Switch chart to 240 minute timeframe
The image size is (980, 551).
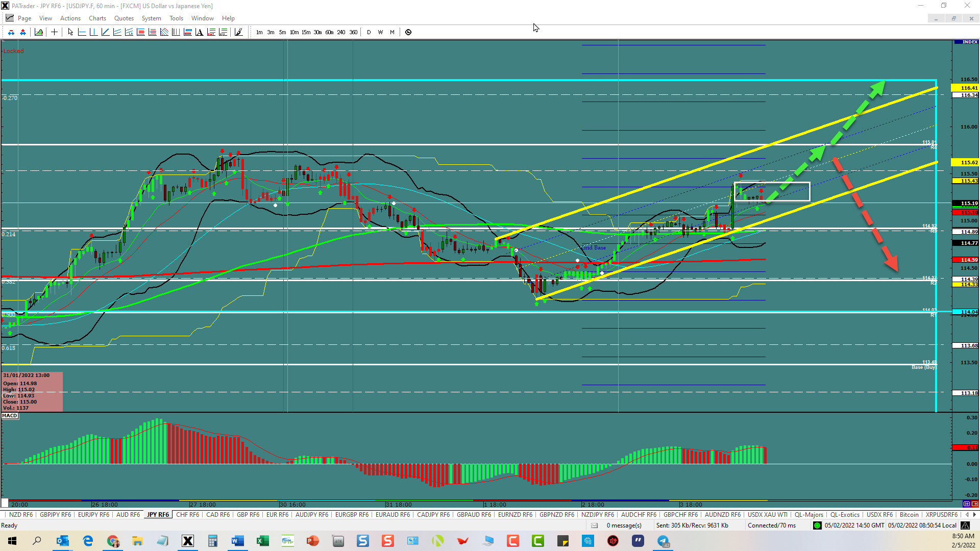pyautogui.click(x=341, y=32)
